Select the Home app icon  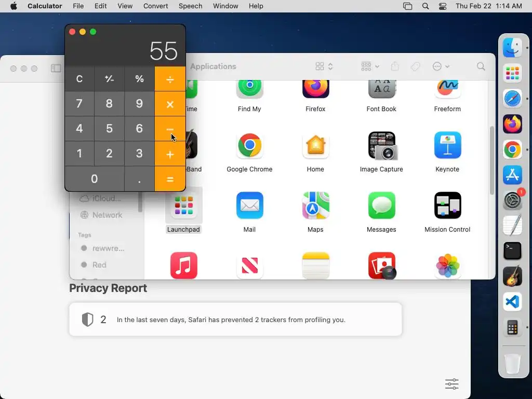(x=315, y=145)
